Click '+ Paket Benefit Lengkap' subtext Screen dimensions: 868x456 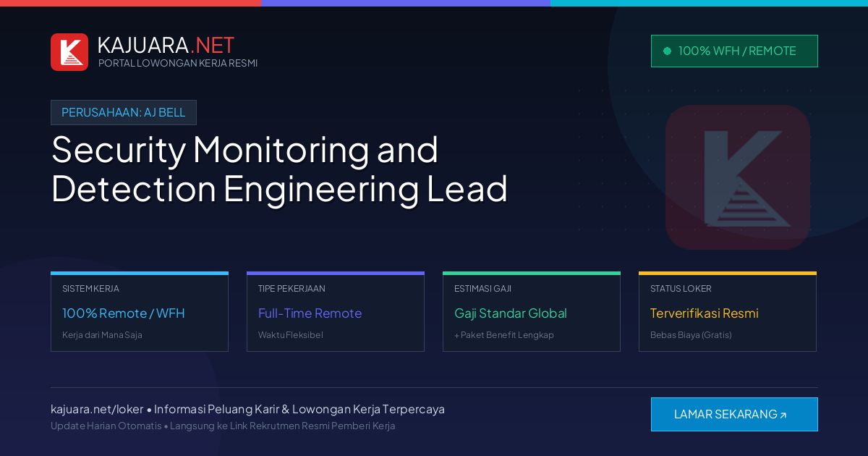[x=504, y=335]
